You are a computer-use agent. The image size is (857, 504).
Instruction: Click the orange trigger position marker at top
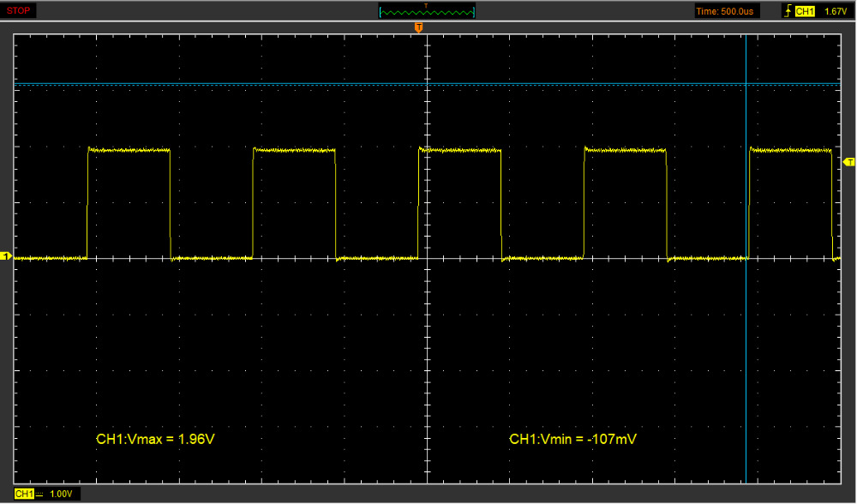click(418, 28)
